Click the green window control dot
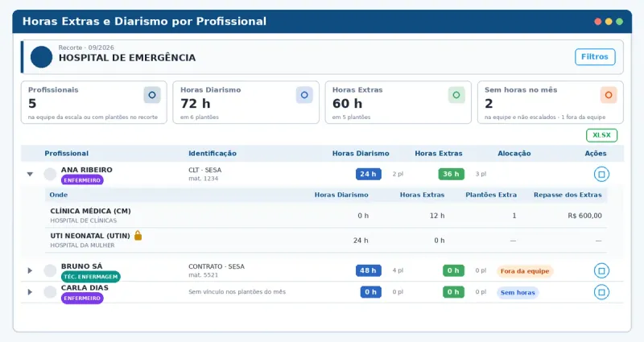 pos(619,22)
